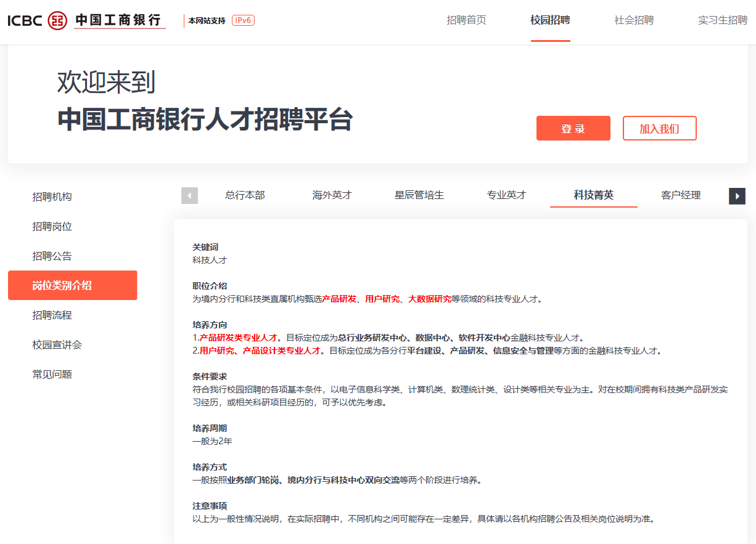This screenshot has width=756, height=544.
Task: Open 招聘机构 in the sidebar
Action: 52,197
